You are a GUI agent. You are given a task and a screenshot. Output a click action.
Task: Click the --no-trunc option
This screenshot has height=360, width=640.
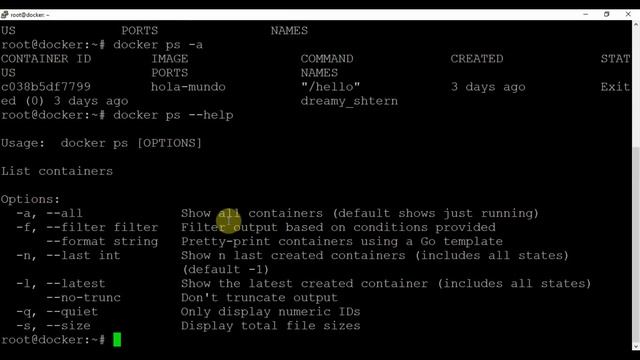tap(83, 298)
